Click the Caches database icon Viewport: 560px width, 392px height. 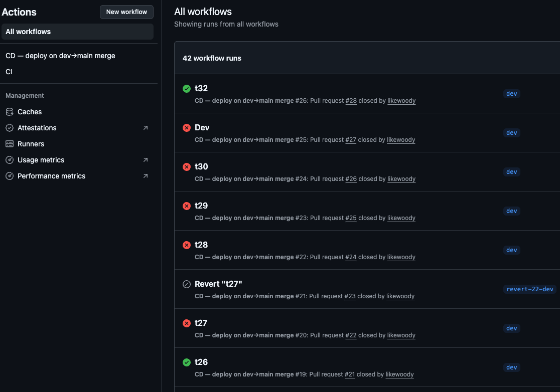click(x=10, y=112)
